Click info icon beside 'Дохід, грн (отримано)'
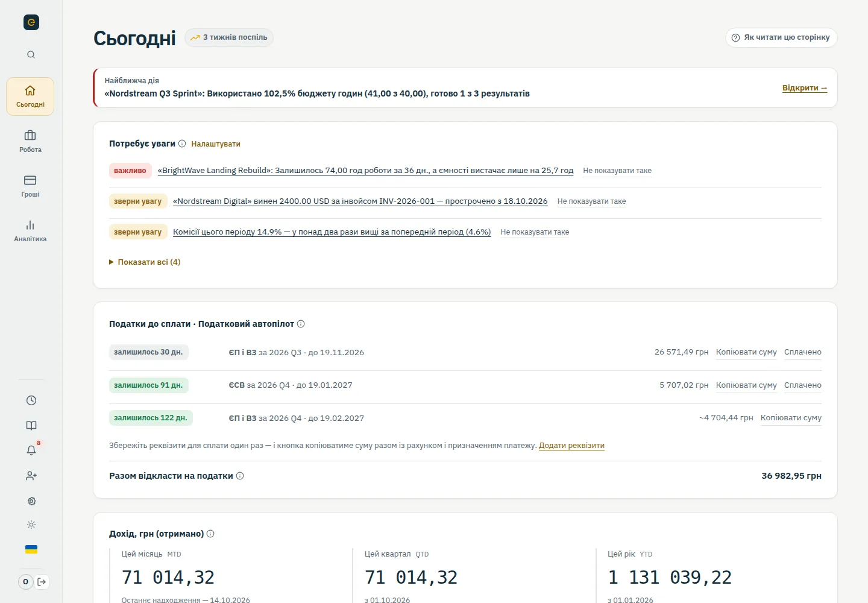Viewport: 868px width, 603px height. tap(210, 534)
